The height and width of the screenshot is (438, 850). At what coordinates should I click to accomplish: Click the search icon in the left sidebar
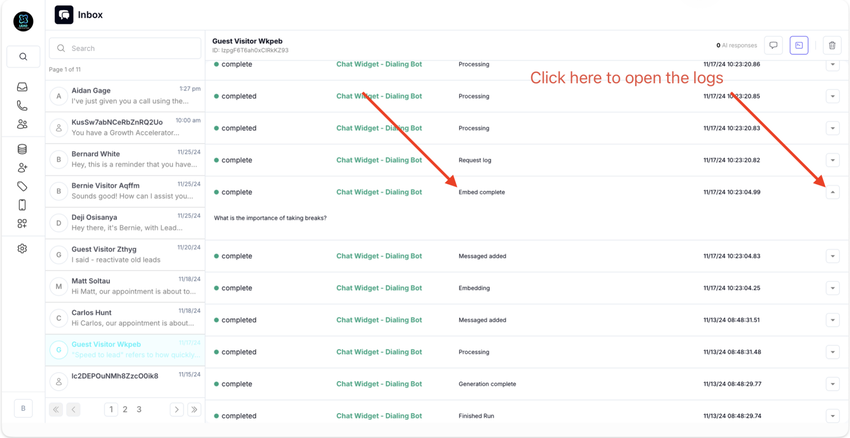[23, 56]
